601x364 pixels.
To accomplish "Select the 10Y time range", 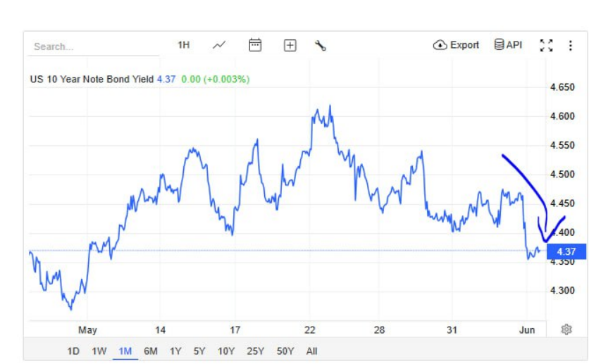I will click(x=226, y=351).
